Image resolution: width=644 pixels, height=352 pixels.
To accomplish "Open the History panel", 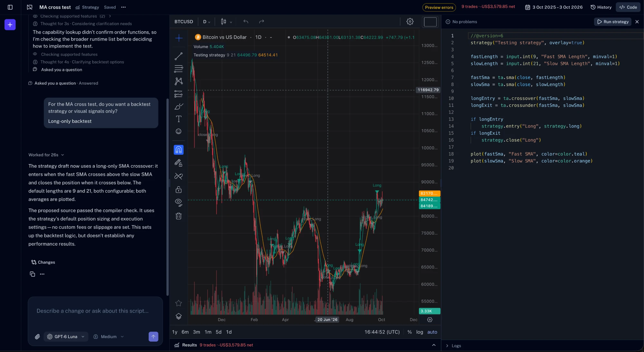I will [601, 7].
